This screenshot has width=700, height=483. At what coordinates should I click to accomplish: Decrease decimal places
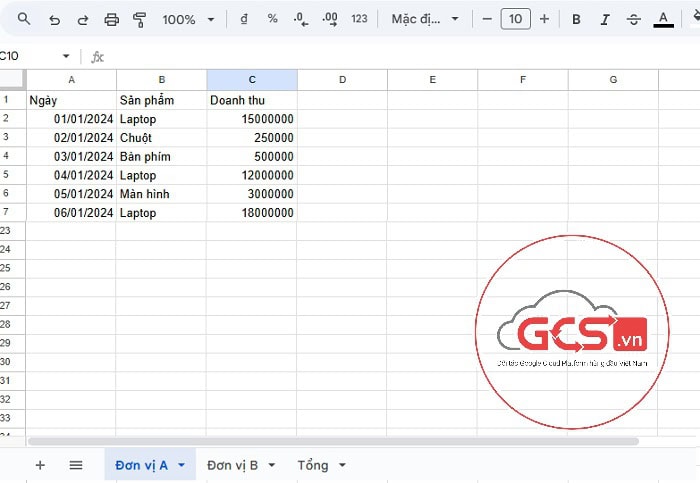pyautogui.click(x=302, y=19)
